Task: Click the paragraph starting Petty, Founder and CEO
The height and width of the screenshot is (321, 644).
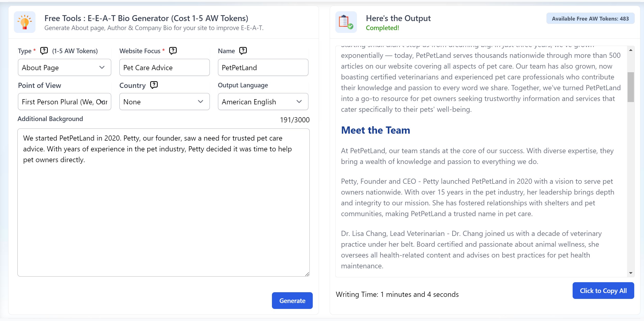Action: click(x=478, y=197)
